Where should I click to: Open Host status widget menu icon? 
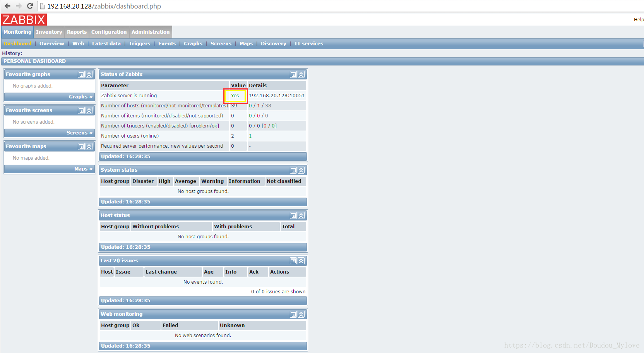tap(293, 215)
